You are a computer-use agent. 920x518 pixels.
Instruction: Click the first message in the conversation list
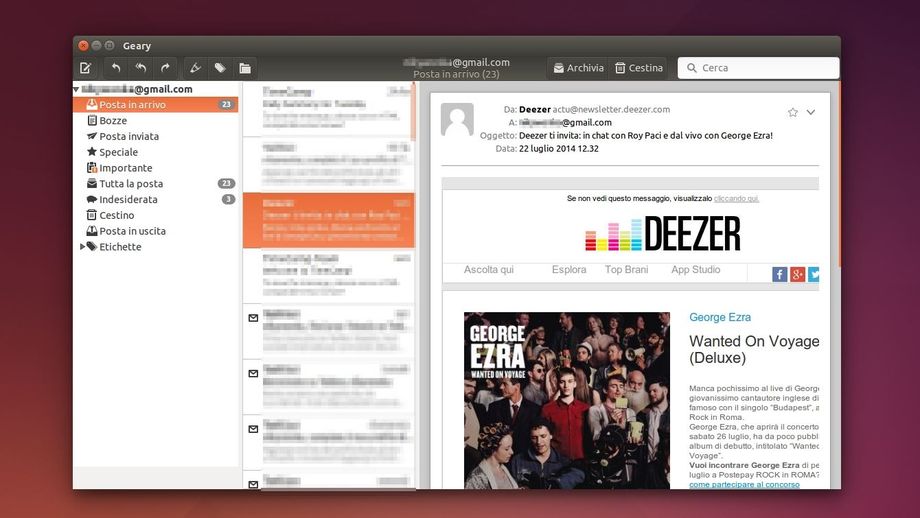point(329,109)
